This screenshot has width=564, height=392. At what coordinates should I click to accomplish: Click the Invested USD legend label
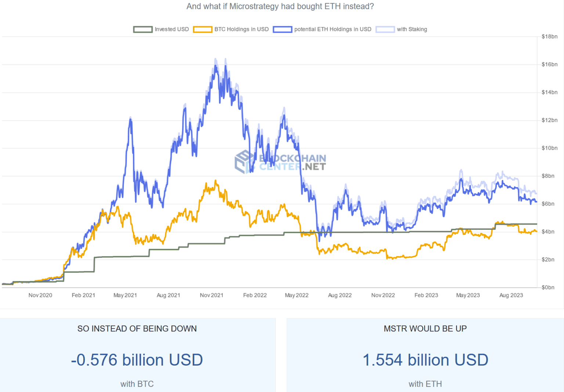pos(172,29)
